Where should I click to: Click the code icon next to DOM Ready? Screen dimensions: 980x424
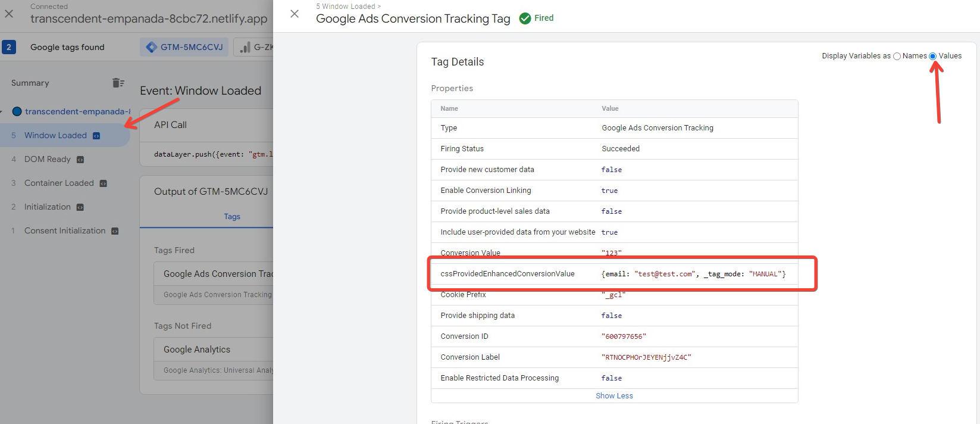click(80, 160)
